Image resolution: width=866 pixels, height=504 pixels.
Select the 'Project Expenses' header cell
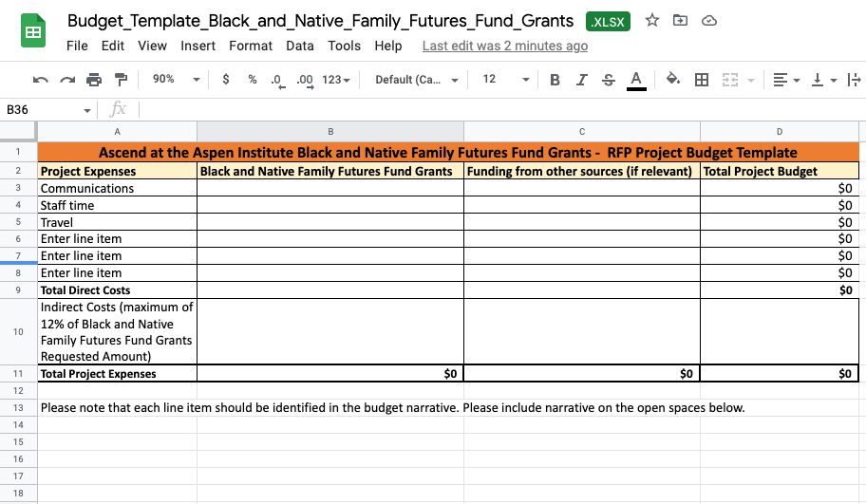point(117,171)
